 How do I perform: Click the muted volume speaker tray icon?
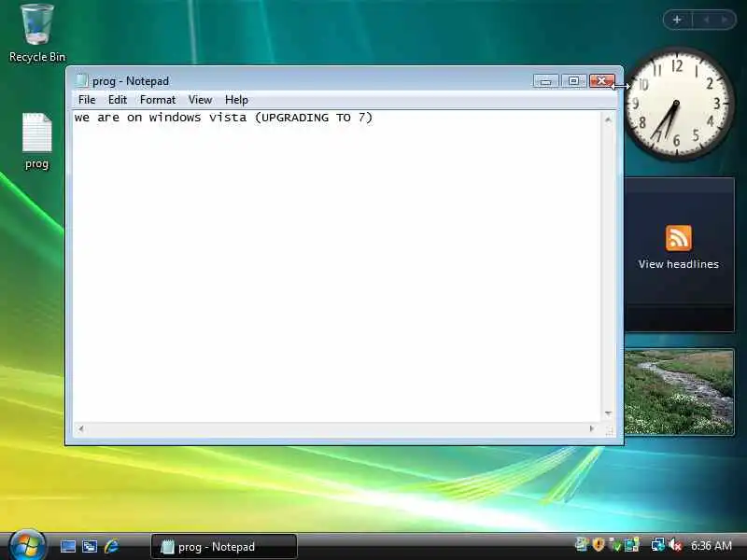675,544
